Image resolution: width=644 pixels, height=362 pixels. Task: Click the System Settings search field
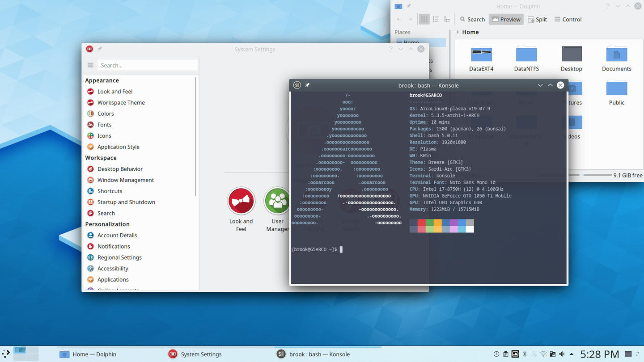click(148, 65)
